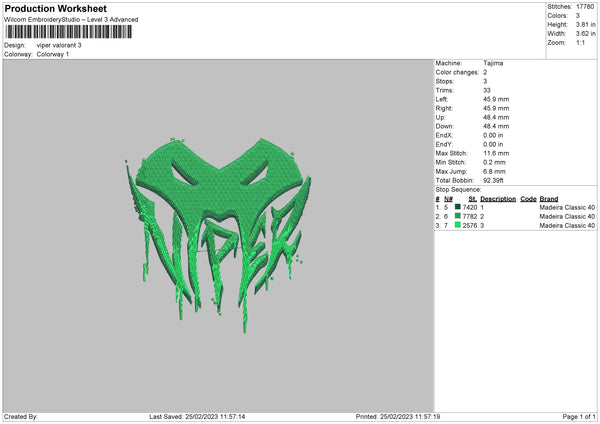Click the 'Wilcom EmbroideryStudio – Level 3 Advanced' text
Viewport: 600px width, 424px height.
tap(71, 20)
